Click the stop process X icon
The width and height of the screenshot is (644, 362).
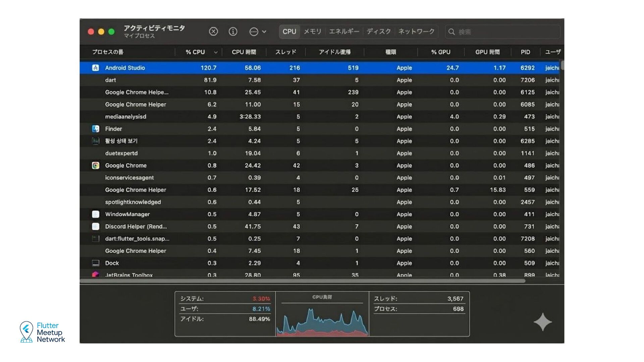(213, 32)
